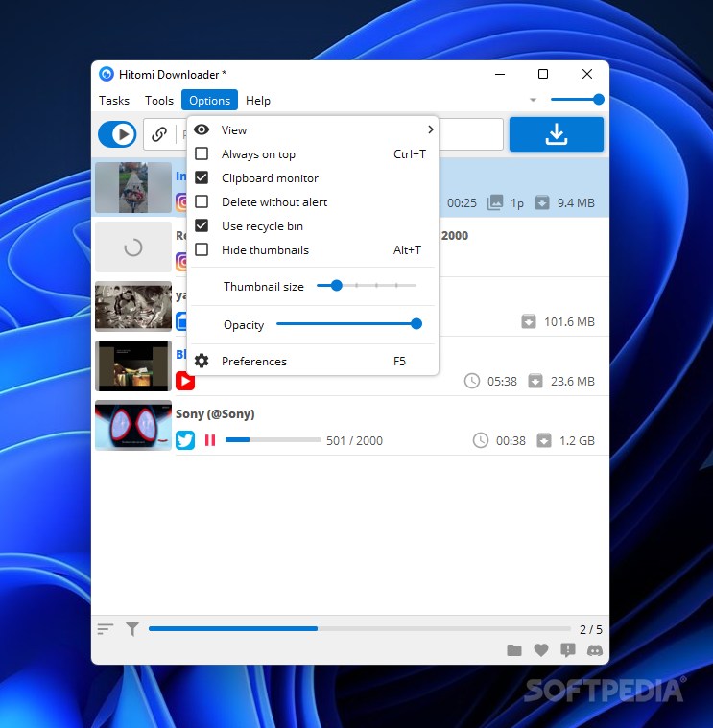Click the clock icon next to 05:38

[x=472, y=381]
